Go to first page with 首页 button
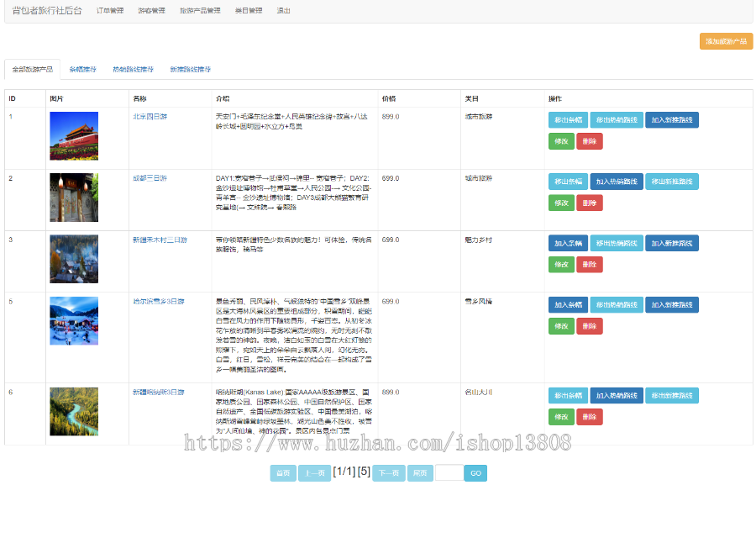 tap(283, 473)
